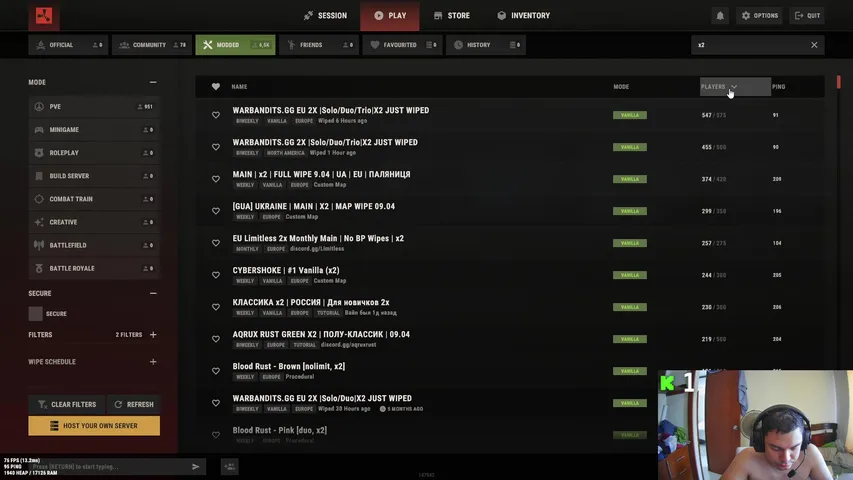The width and height of the screenshot is (853, 480).
Task: Favourite the EU Limitless 2x Monthly server
Action: coord(216,243)
